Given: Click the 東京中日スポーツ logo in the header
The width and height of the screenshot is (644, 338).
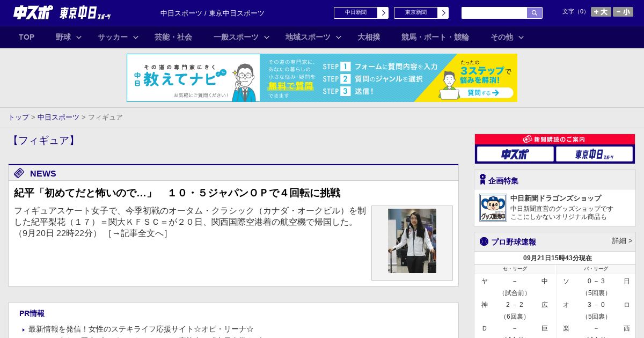Looking at the screenshot, I should point(85,13).
